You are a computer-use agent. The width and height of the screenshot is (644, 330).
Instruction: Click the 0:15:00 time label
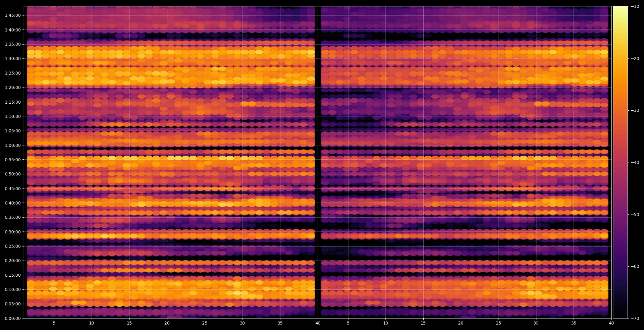(13, 275)
